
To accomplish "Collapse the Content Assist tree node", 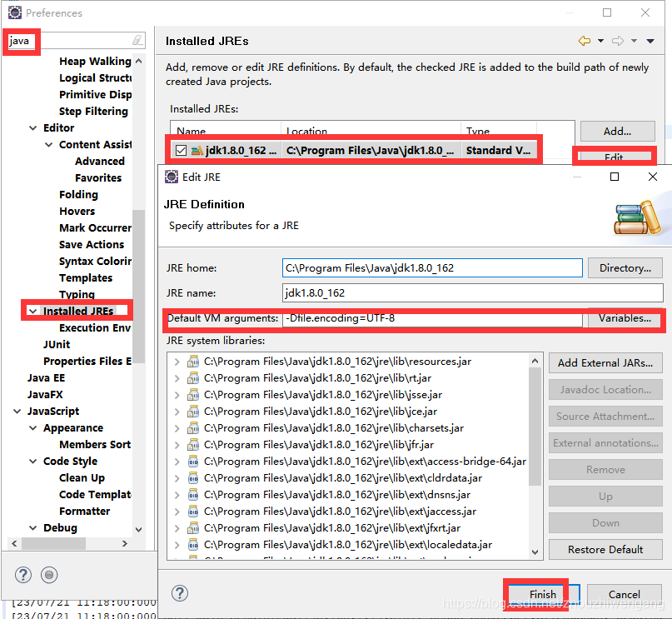I will coord(48,144).
